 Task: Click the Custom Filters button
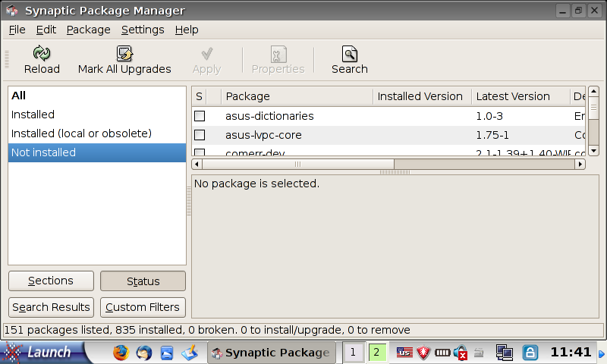tap(143, 307)
